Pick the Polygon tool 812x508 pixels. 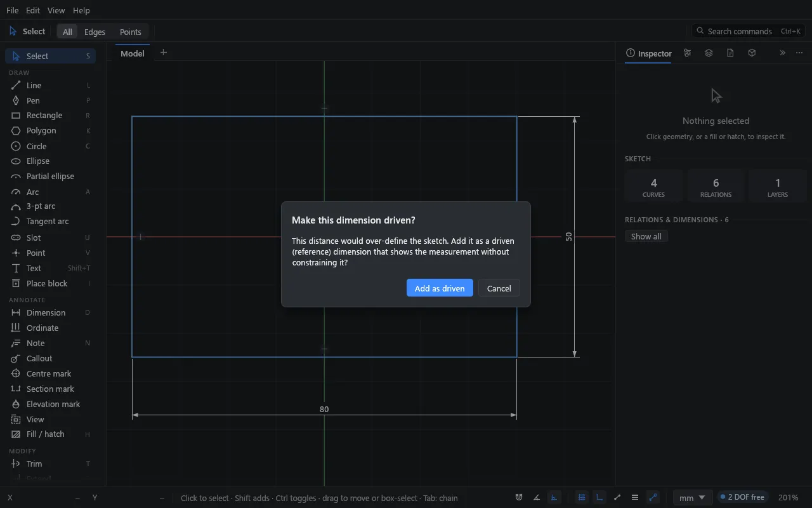[50, 131]
